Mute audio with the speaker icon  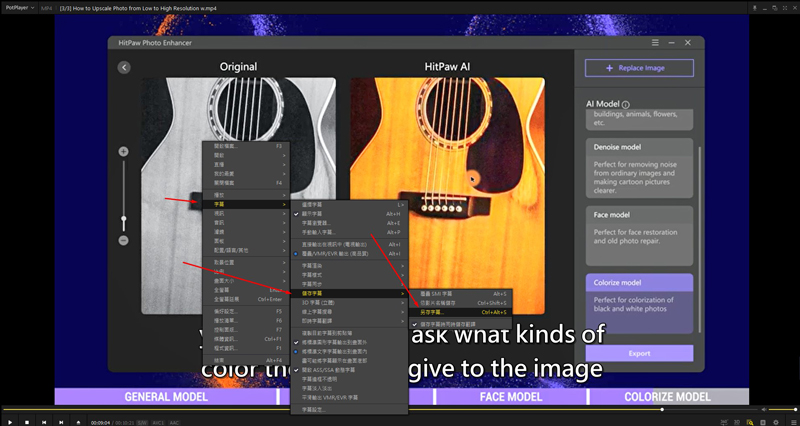click(x=764, y=409)
